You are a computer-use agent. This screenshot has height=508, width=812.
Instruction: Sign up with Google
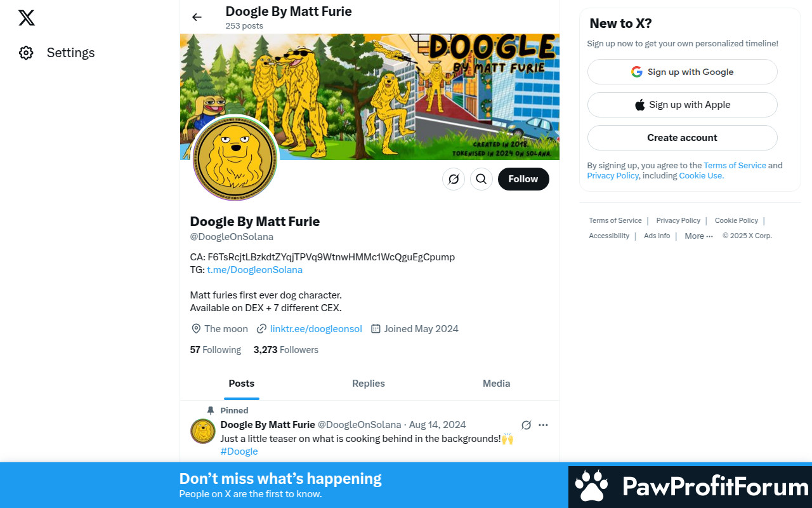tap(682, 72)
